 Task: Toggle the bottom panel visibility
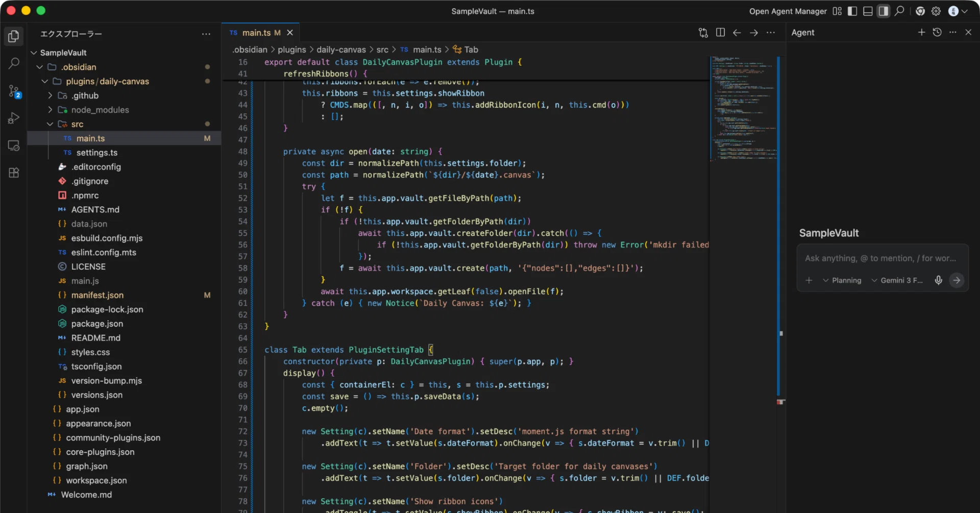[x=868, y=11]
